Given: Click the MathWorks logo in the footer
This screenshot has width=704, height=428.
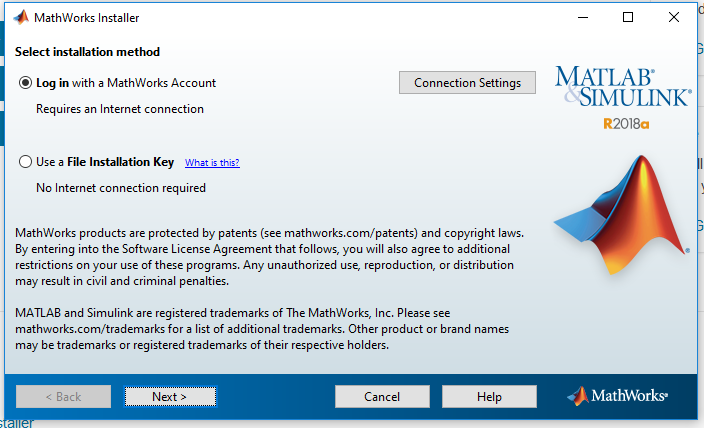Looking at the screenshot, I should tap(617, 396).
